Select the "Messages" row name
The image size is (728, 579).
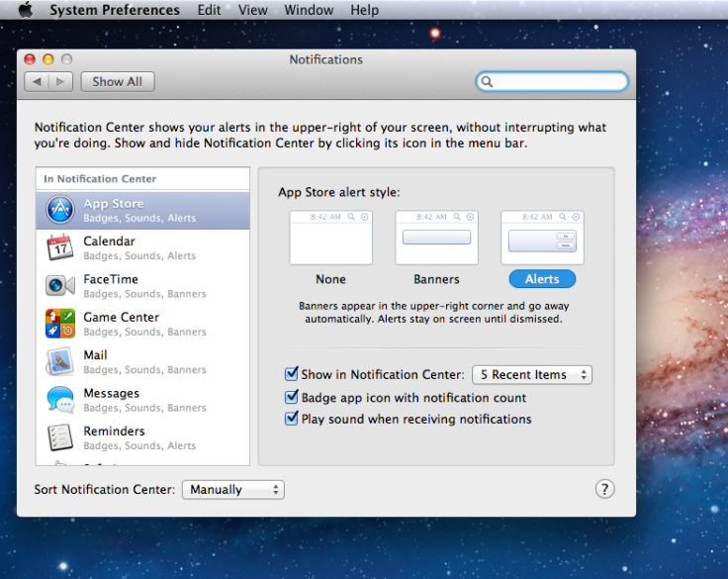(x=112, y=394)
